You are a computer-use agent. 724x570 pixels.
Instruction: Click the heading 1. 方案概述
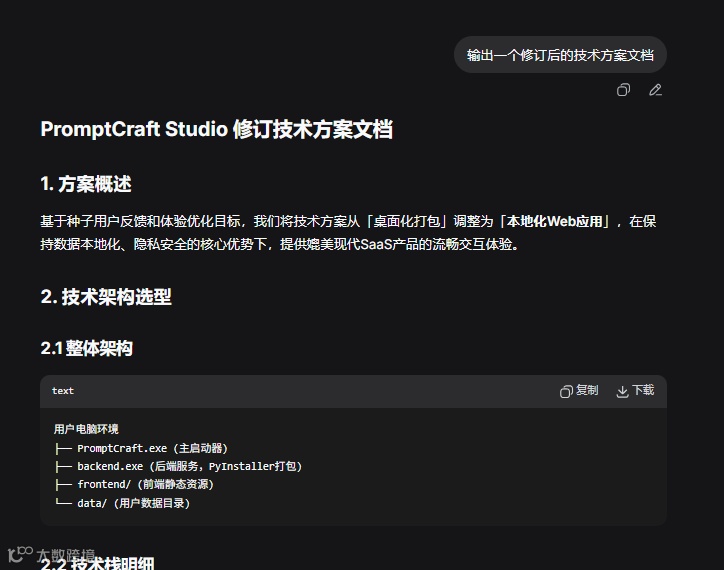86,184
